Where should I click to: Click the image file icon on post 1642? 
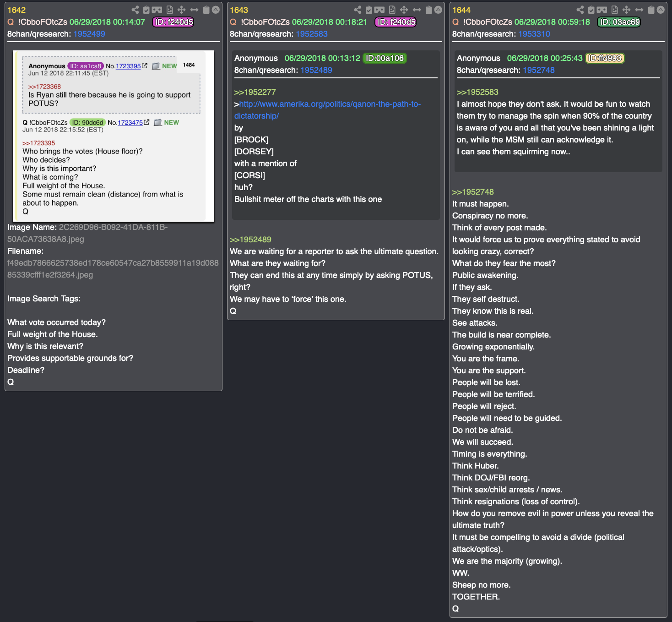pos(169,10)
